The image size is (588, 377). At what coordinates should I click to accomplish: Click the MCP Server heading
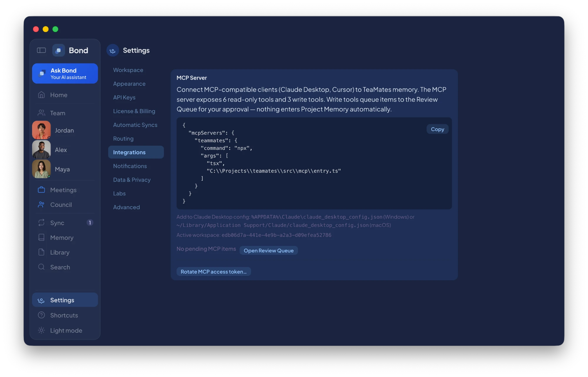(192, 78)
